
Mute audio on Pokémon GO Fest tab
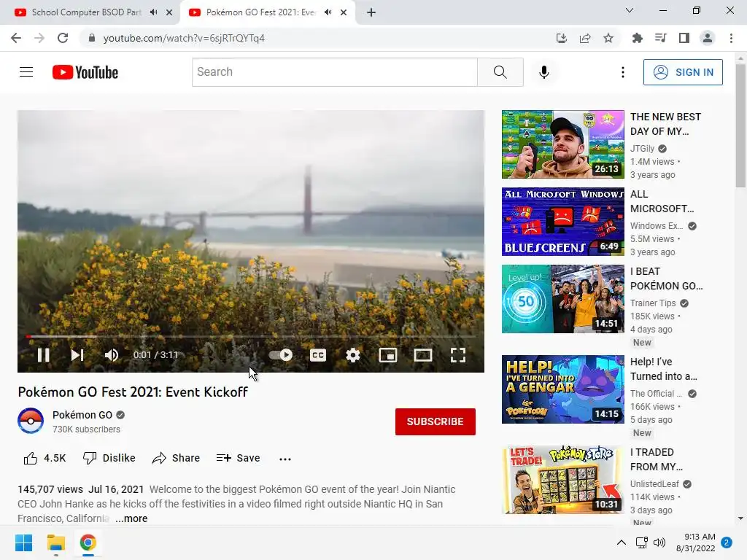pos(328,12)
